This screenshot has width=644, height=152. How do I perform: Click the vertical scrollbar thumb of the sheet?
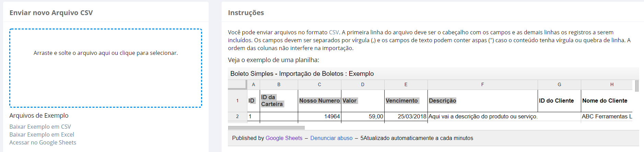coord(637,86)
